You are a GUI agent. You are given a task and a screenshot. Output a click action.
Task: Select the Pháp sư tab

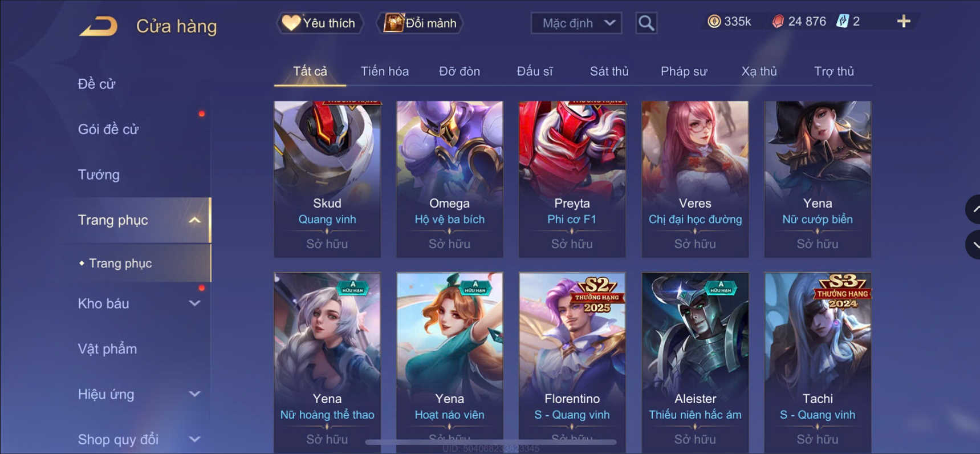coord(684,71)
